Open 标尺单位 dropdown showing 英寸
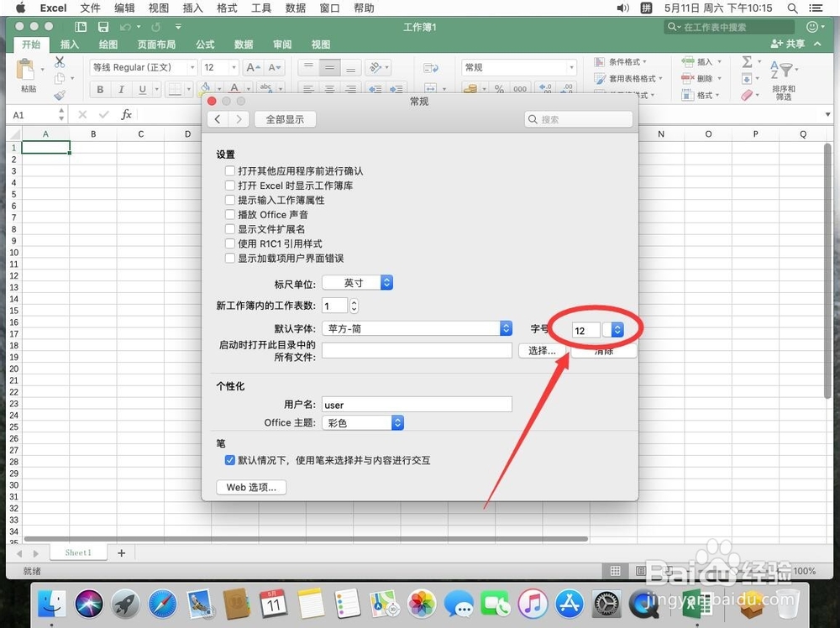This screenshot has height=628, width=840. 357,283
